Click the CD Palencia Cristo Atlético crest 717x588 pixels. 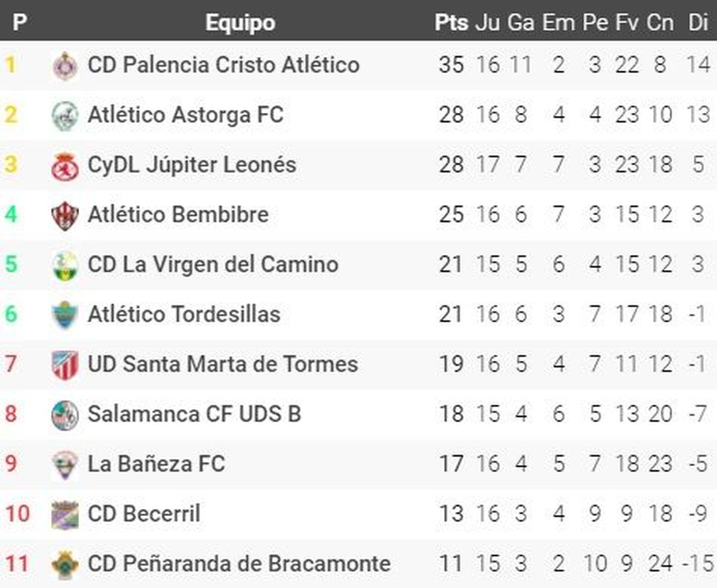pyautogui.click(x=65, y=65)
